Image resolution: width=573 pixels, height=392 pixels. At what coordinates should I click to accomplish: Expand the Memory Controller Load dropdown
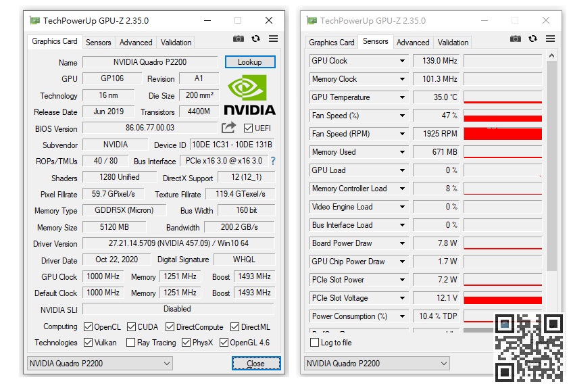(402, 189)
